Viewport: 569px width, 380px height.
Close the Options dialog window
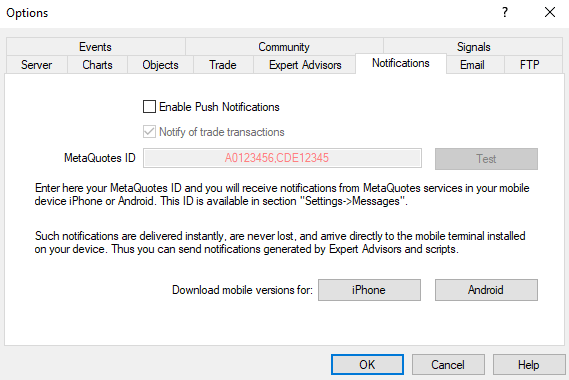(x=550, y=13)
